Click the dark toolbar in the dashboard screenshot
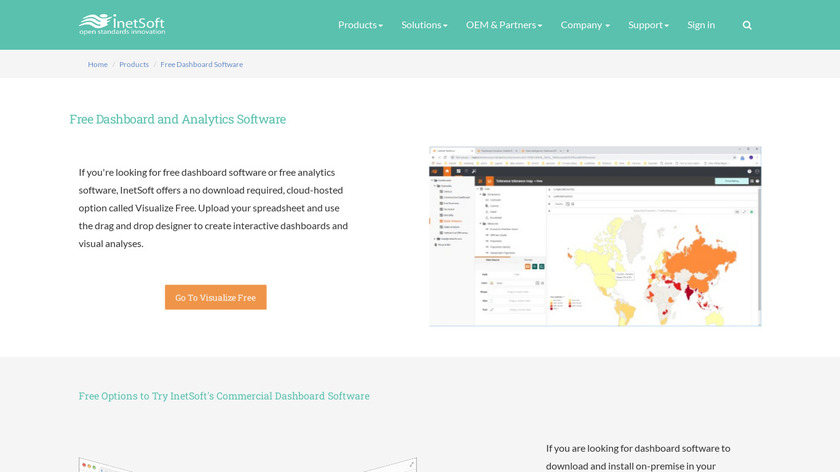840x472 pixels. point(595,171)
